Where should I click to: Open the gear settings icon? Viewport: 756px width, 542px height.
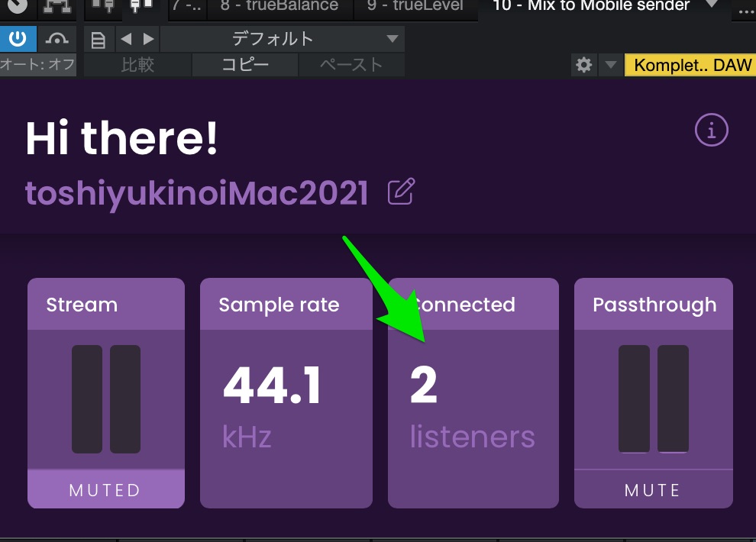tap(584, 65)
